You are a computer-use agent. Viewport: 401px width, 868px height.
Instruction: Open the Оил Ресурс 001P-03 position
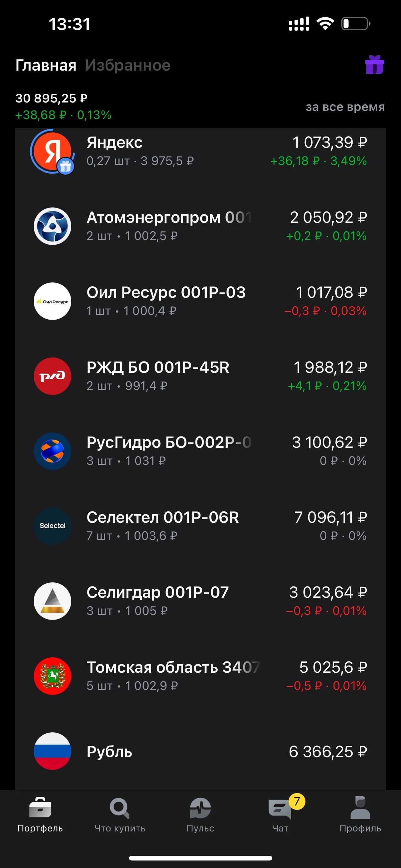[200, 301]
